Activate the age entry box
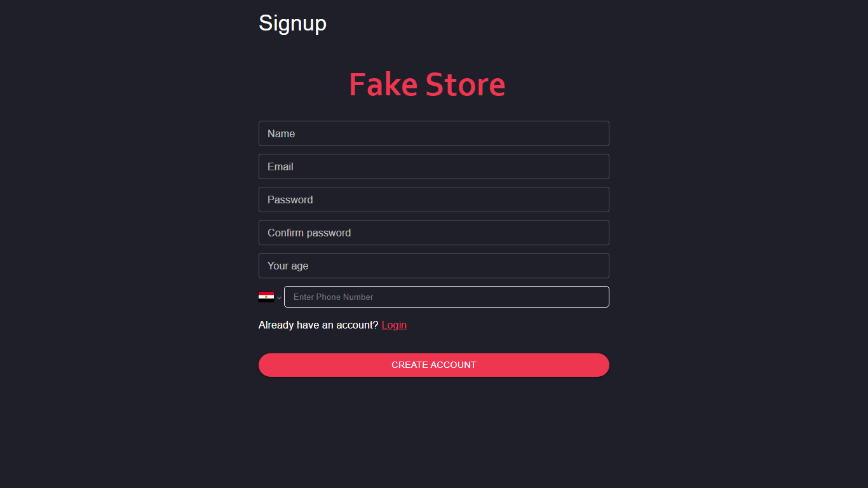This screenshot has width=868, height=488. coord(433,266)
